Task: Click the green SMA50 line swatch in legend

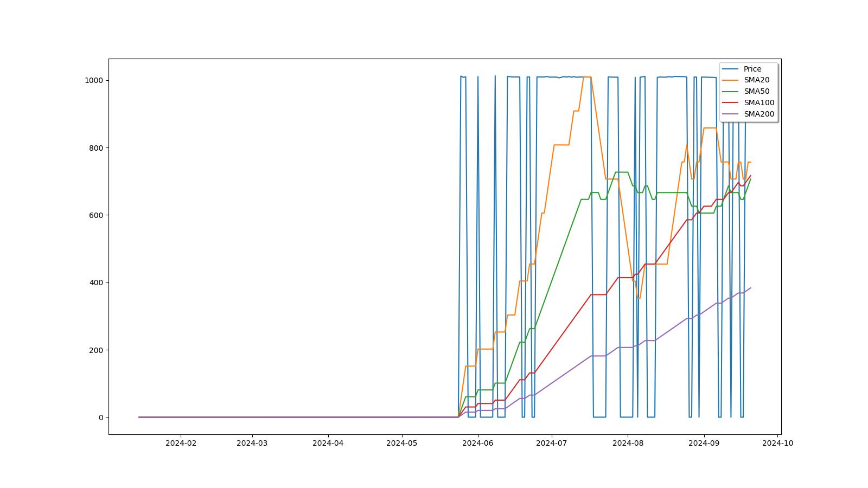Action: pos(731,92)
